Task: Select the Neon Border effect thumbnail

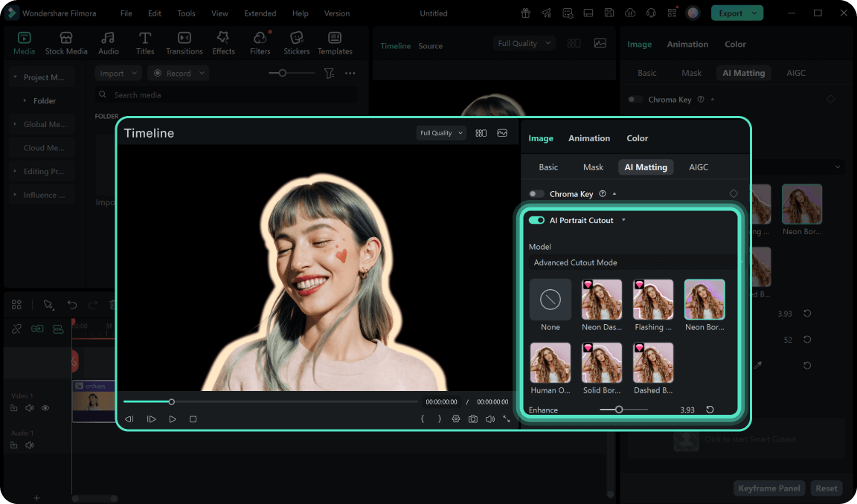Action: click(x=704, y=300)
